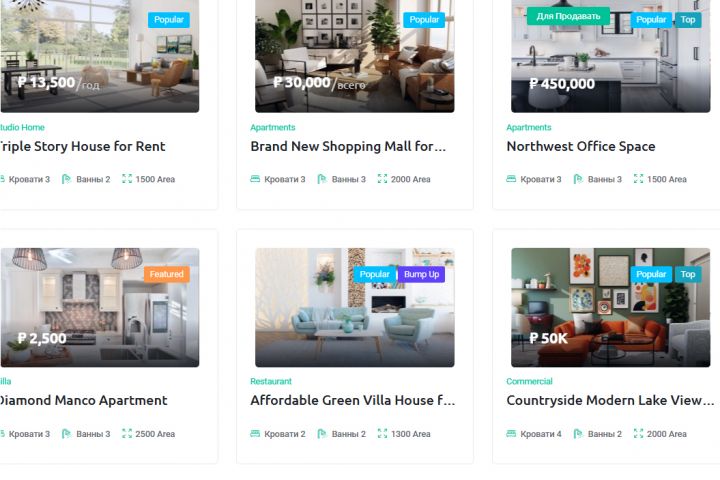Click area icon beside 2000 Area on Shopping Mall card
The width and height of the screenshot is (720, 480).
tap(382, 179)
